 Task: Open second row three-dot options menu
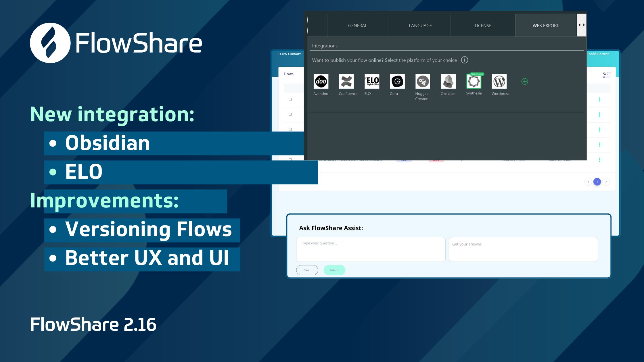point(599,114)
